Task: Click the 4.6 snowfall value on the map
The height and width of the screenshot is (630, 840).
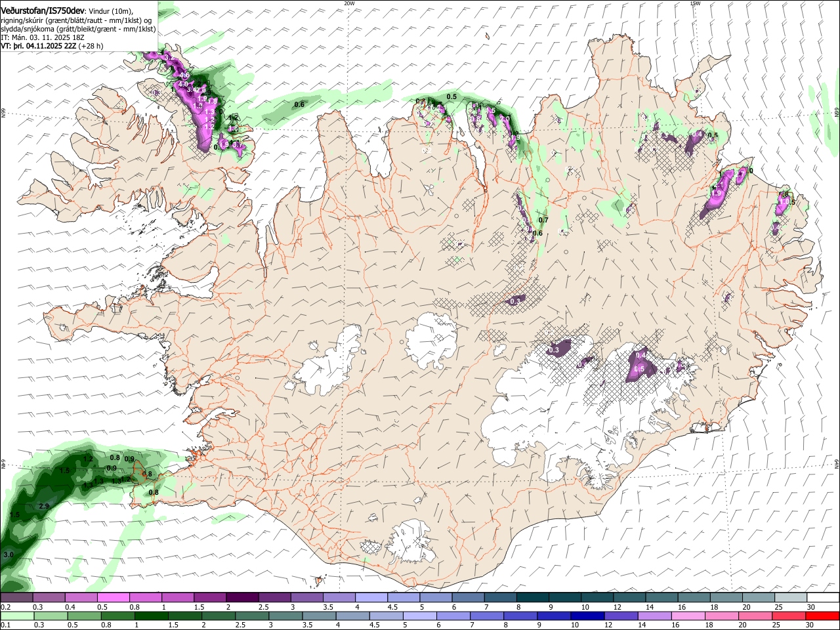Action: pos(184,75)
